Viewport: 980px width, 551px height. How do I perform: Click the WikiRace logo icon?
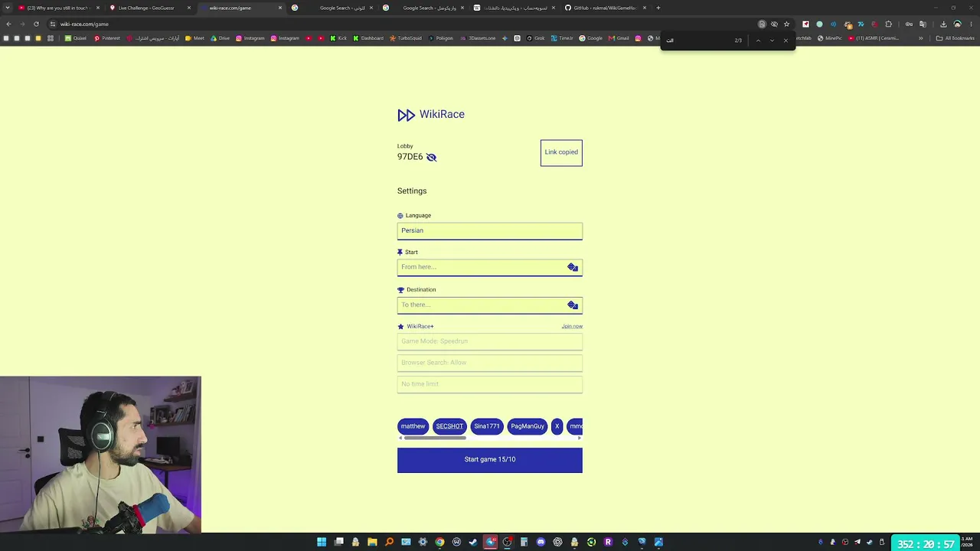click(406, 115)
